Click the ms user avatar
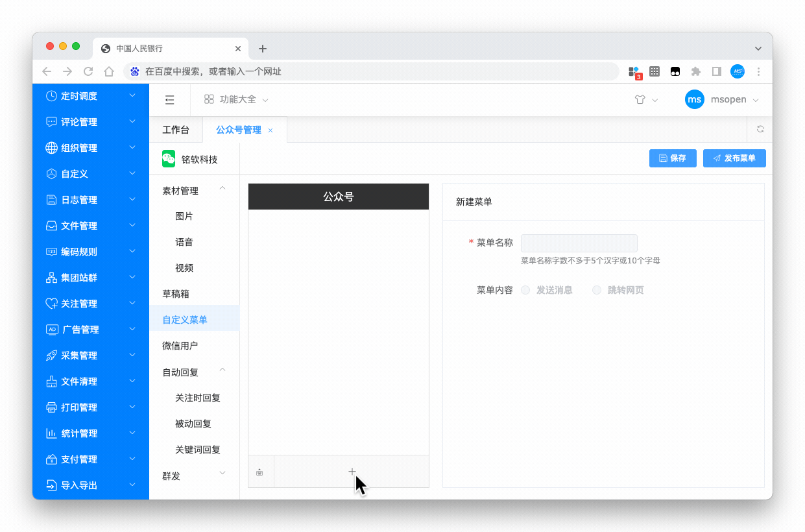This screenshot has width=805, height=532. pyautogui.click(x=694, y=100)
